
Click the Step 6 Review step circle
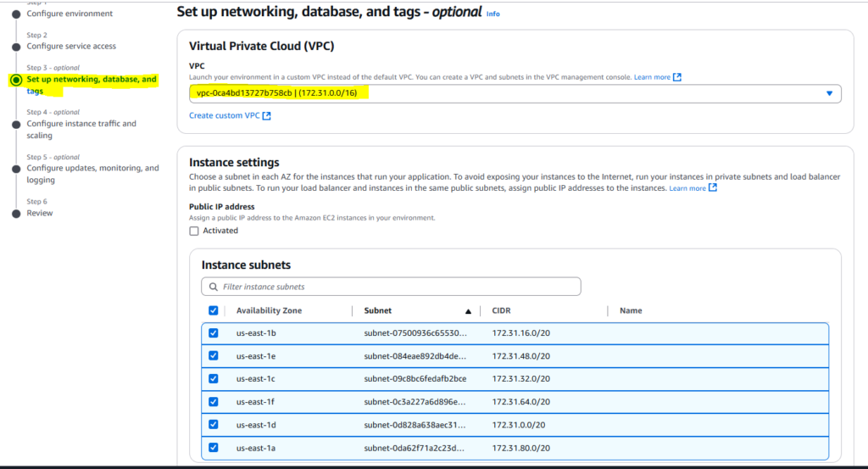click(15, 213)
